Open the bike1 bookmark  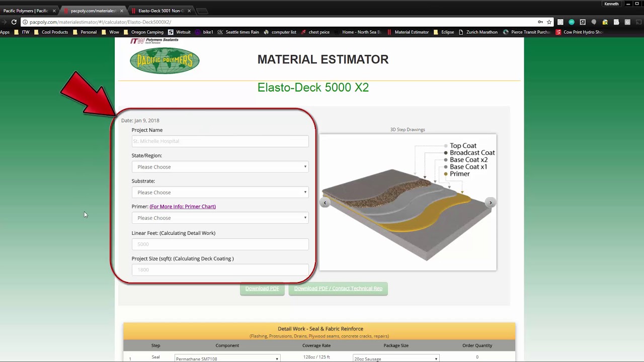click(204, 32)
